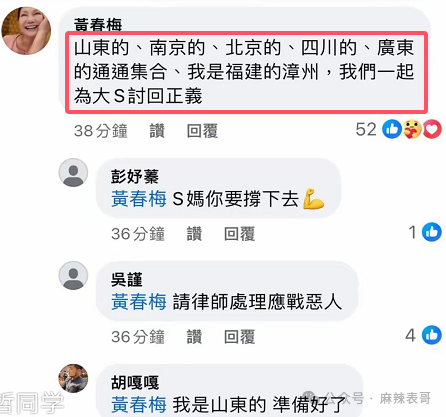Screen dimensions: 446x417
Task: Click the like icon on 彭妤蓁's reply
Action: (432, 232)
